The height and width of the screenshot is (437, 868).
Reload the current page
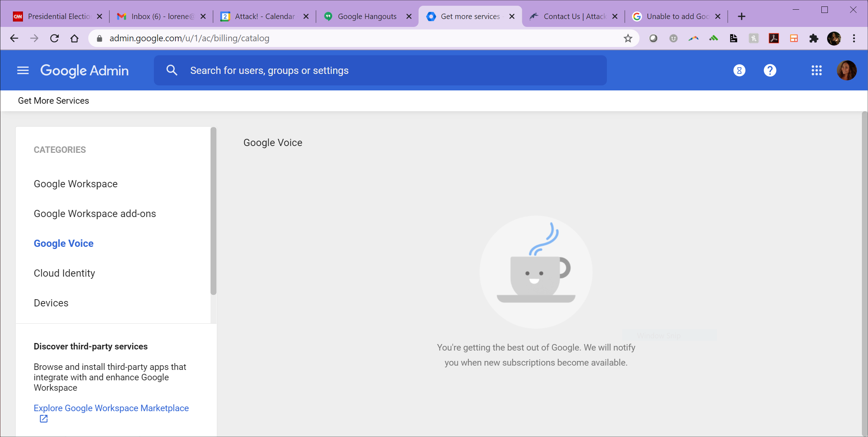pos(54,38)
